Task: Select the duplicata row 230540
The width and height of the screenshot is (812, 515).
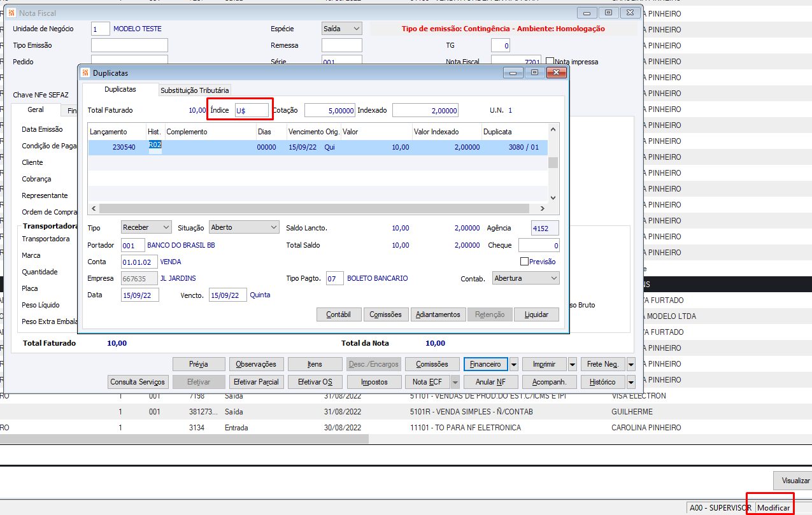Action: [x=317, y=147]
